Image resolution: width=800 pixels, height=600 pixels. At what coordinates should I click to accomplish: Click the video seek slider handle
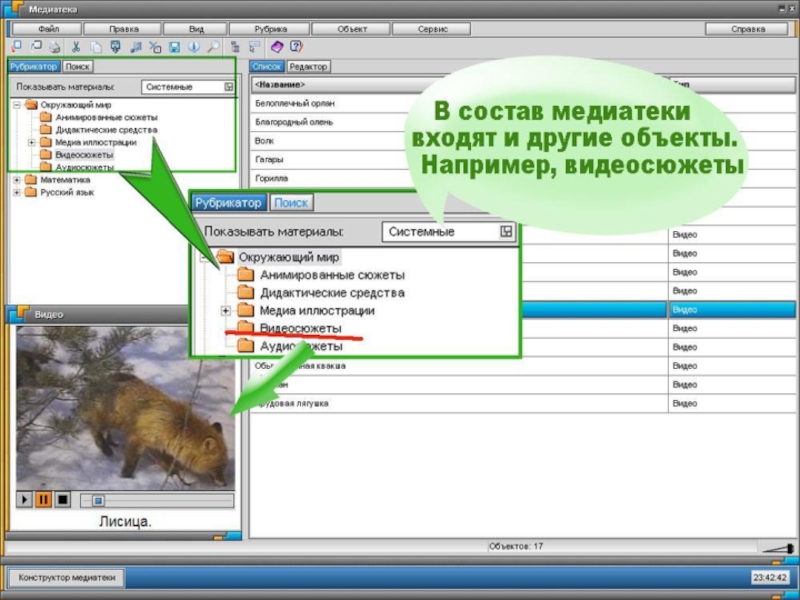pos(97,499)
